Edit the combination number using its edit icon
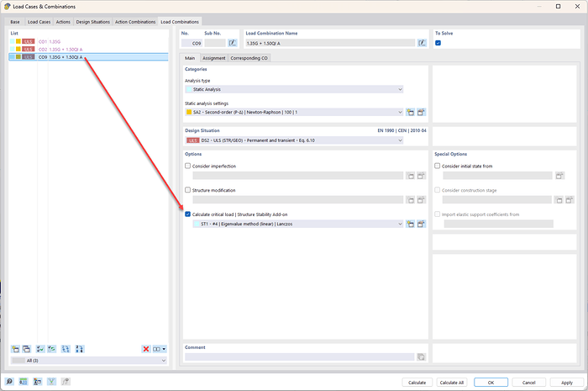The width and height of the screenshot is (588, 391). point(233,43)
